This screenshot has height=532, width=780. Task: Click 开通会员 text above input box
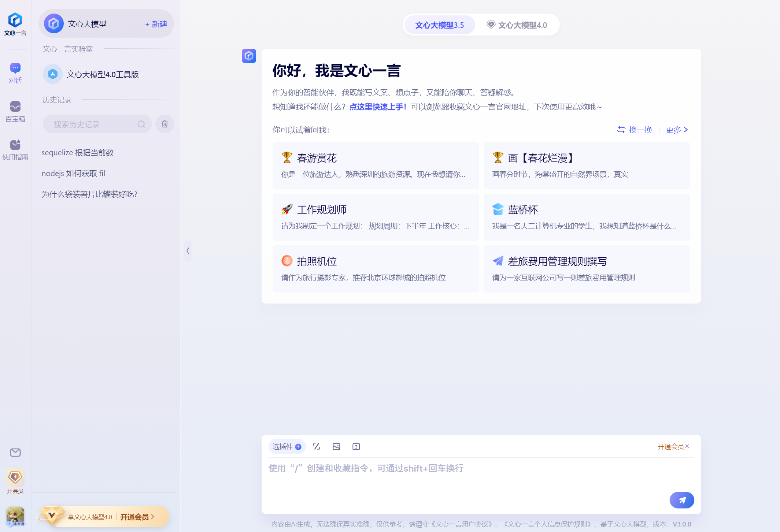pos(670,446)
